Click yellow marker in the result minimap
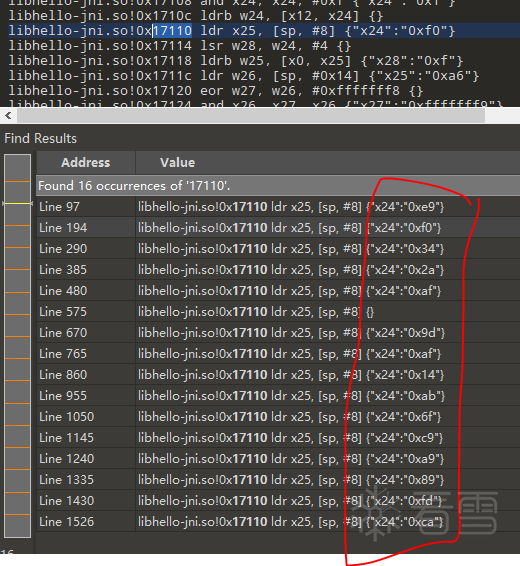The image size is (520, 566). pos(17,204)
